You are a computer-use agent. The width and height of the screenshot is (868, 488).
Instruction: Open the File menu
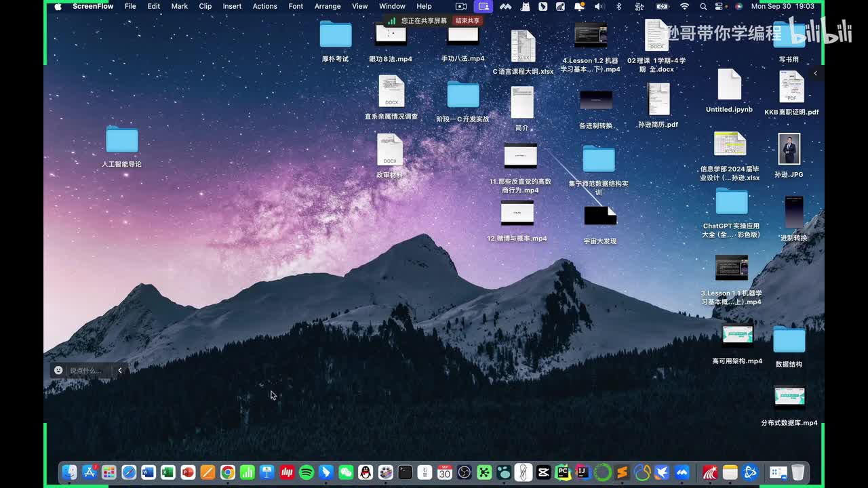130,6
